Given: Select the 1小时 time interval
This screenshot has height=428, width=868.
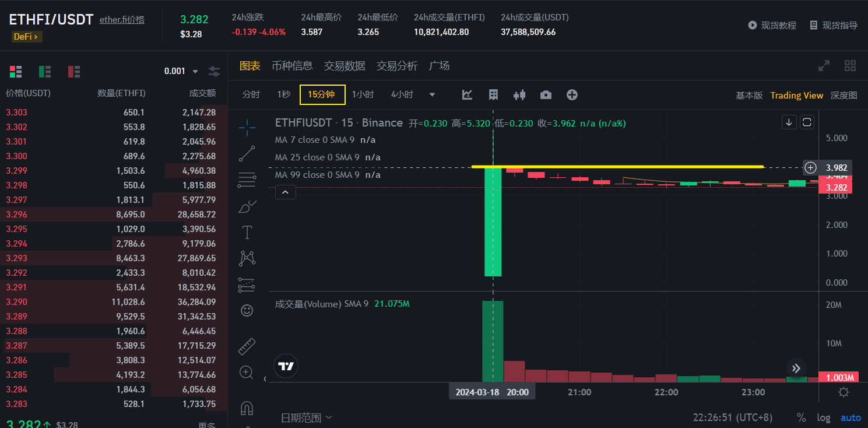Looking at the screenshot, I should click(363, 94).
